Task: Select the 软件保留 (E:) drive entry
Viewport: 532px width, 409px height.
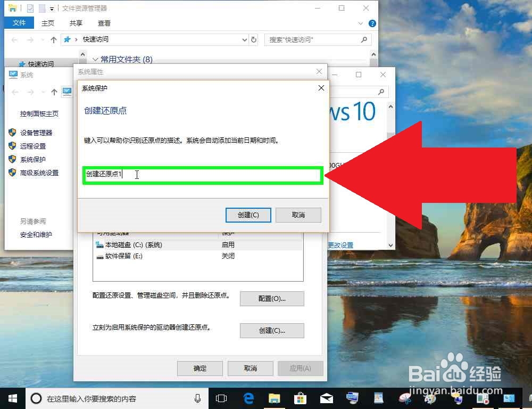Action: click(124, 256)
